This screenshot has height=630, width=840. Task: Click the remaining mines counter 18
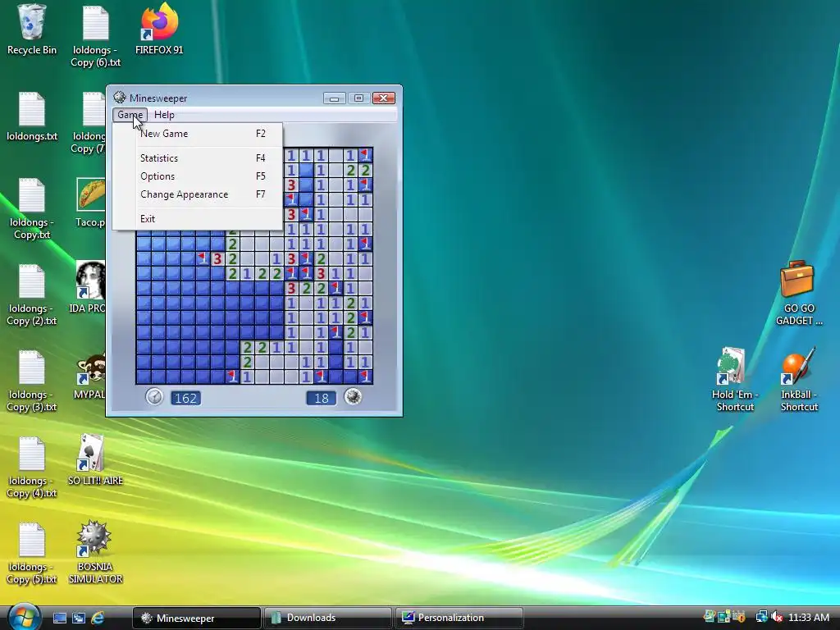pyautogui.click(x=321, y=398)
